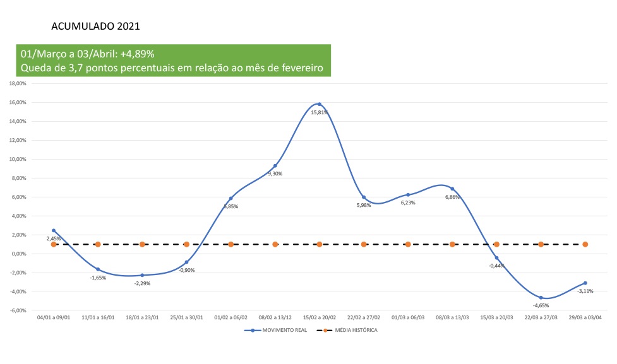Click the 6,86% data point marker
Image resolution: width=617 pixels, height=364 pixels.
click(452, 189)
